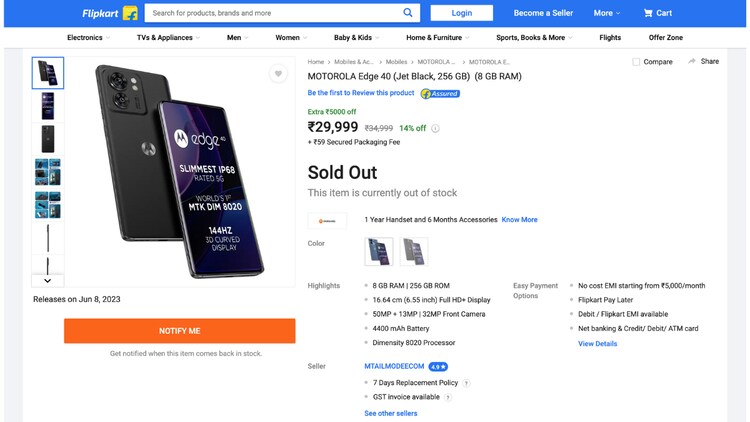Expand the Electronics category menu
This screenshot has width=750, height=422.
(x=88, y=38)
